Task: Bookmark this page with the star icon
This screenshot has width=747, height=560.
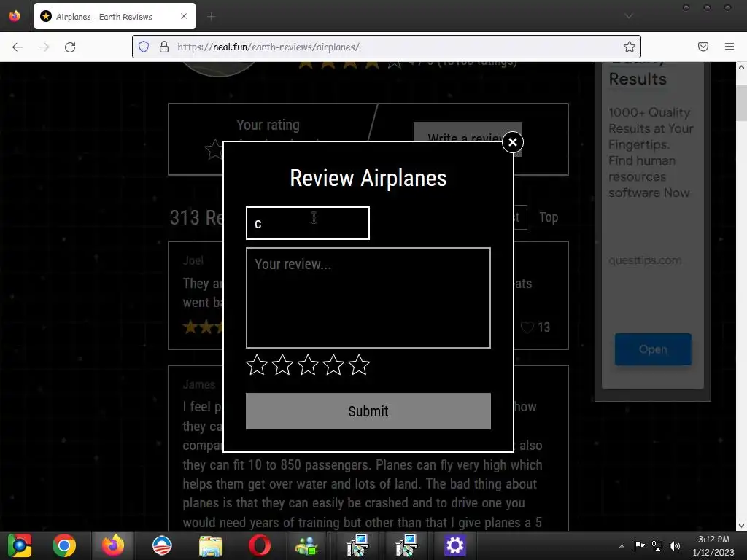Action: pos(629,47)
